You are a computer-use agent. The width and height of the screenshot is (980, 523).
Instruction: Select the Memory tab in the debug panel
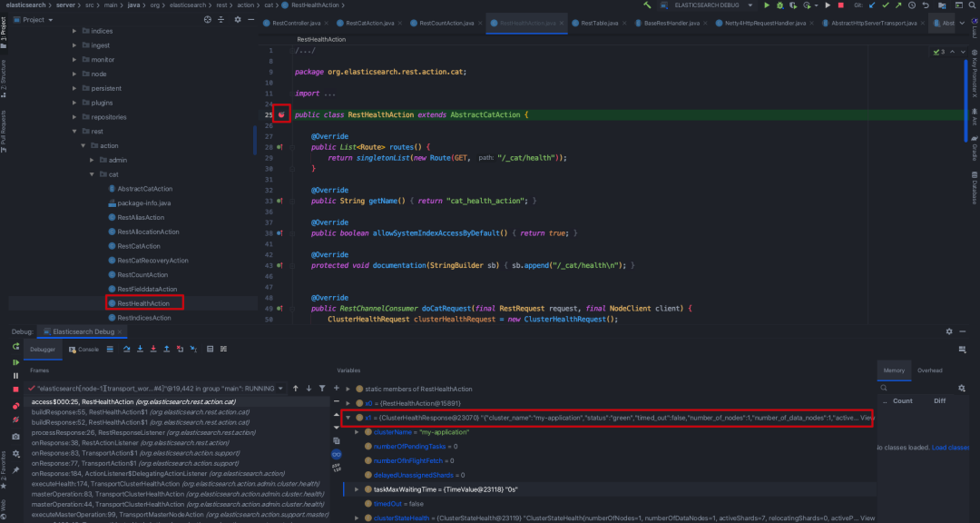(894, 370)
